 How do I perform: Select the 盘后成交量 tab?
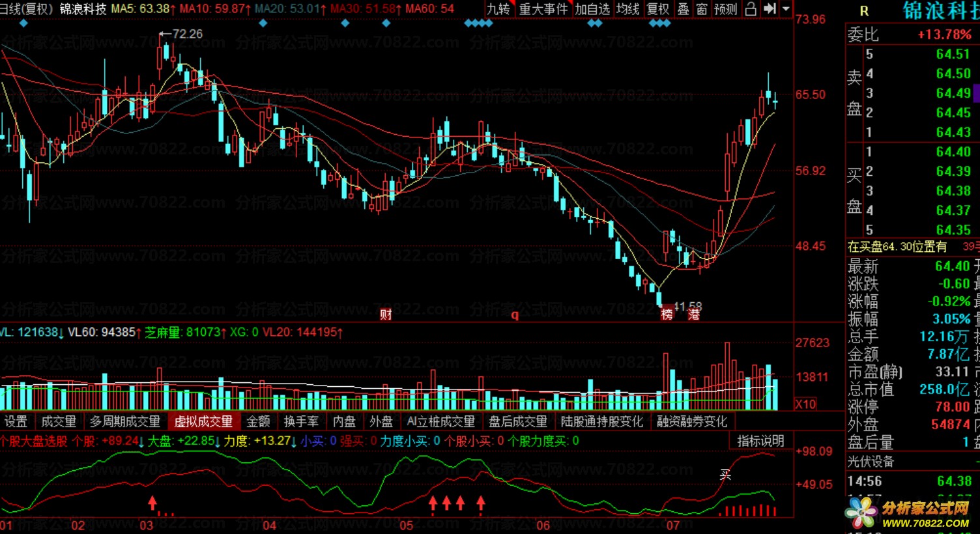pyautogui.click(x=519, y=421)
